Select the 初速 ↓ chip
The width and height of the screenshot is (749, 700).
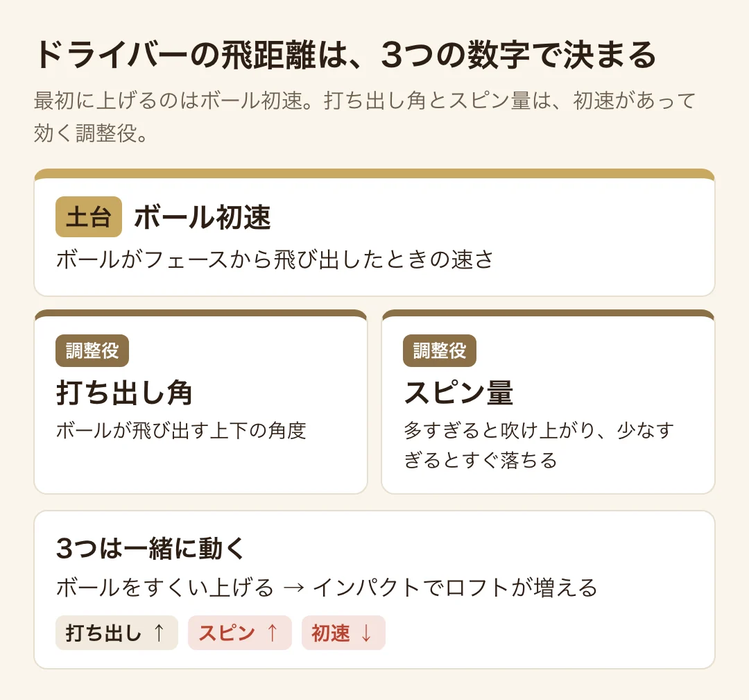coord(343,633)
